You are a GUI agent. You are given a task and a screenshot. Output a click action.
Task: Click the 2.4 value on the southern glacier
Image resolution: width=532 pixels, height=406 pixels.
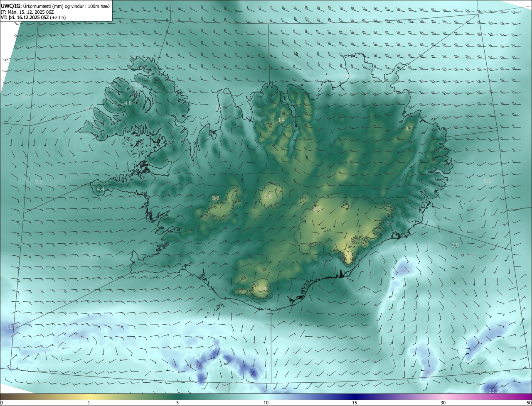point(262,289)
